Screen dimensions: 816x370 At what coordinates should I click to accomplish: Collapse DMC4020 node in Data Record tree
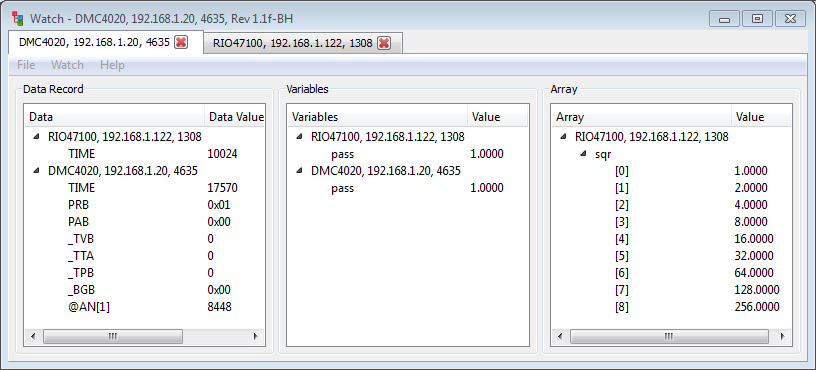(36, 171)
